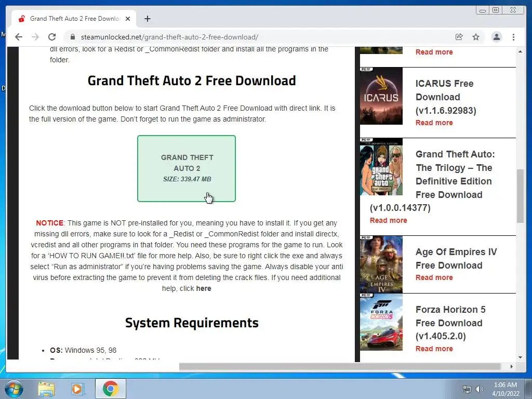This screenshot has height=399, width=532.
Task: Click the topmost Read more link in sidebar
Action: (x=434, y=52)
